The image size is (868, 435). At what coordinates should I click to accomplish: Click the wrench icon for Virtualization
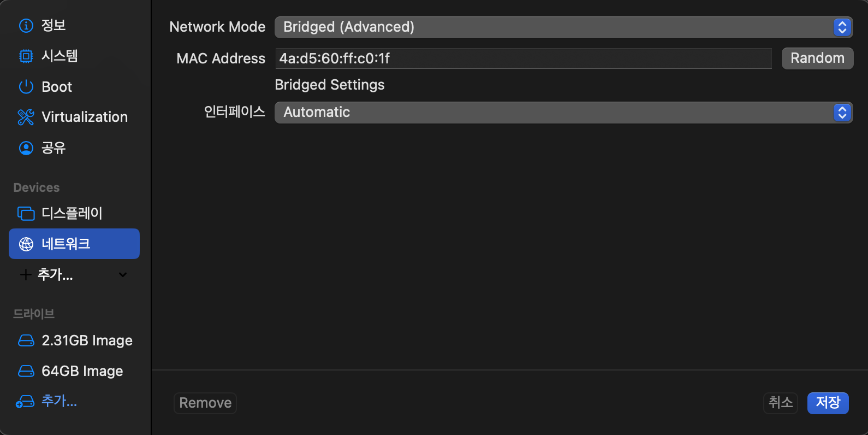26,117
